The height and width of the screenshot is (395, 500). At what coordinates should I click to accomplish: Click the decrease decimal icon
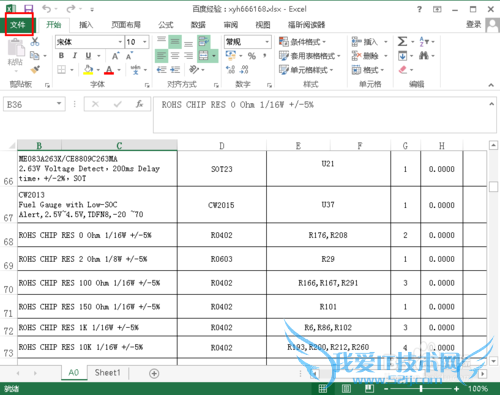coord(244,70)
